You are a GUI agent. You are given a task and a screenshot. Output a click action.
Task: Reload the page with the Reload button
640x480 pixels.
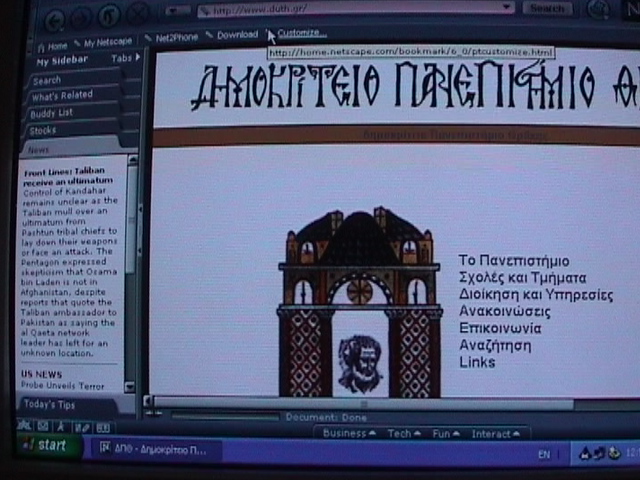click(x=109, y=16)
